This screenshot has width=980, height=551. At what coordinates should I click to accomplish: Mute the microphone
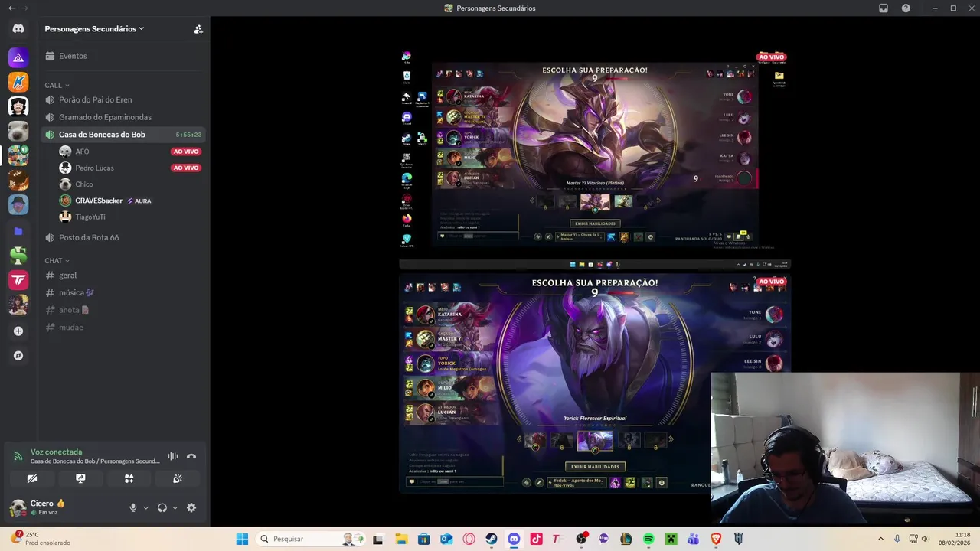click(133, 507)
